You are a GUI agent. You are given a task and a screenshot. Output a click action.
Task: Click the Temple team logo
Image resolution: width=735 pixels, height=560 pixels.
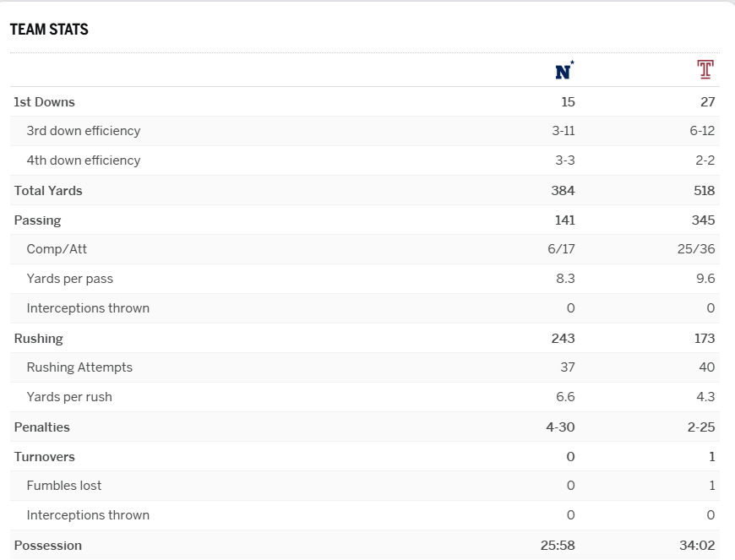click(705, 70)
